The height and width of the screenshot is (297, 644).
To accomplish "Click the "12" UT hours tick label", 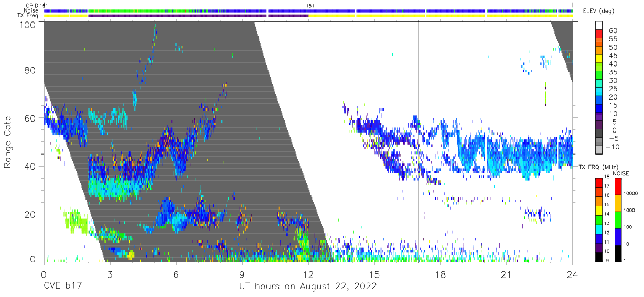I will tap(308, 274).
